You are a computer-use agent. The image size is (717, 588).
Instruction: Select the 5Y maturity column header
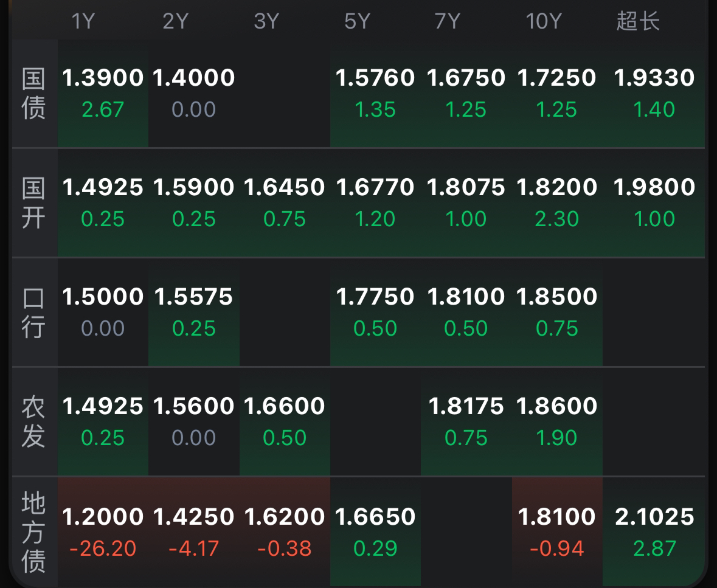356,21
